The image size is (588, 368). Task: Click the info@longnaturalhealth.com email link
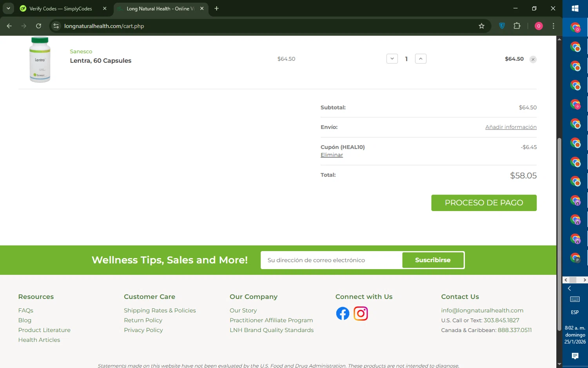click(x=482, y=310)
